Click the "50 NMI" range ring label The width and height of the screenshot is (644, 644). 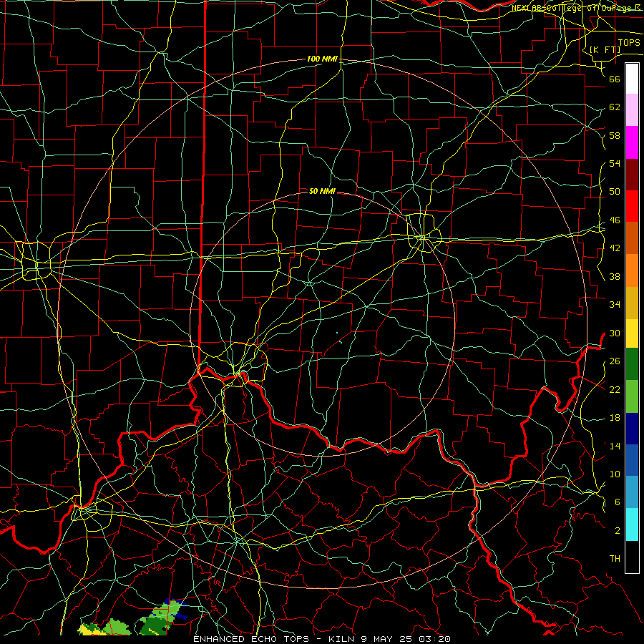coord(322,191)
